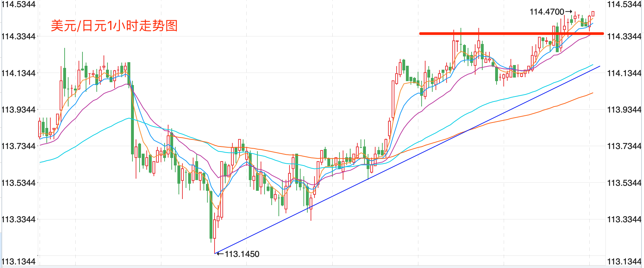This screenshot has width=644, height=268.
Task: Click the left axis 113.9344 label
Action: 19,109
